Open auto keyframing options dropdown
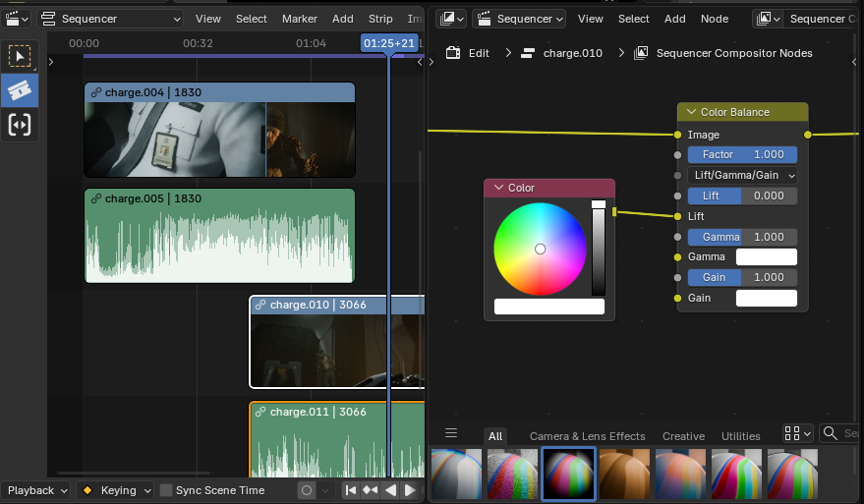864x504 pixels. click(x=325, y=490)
